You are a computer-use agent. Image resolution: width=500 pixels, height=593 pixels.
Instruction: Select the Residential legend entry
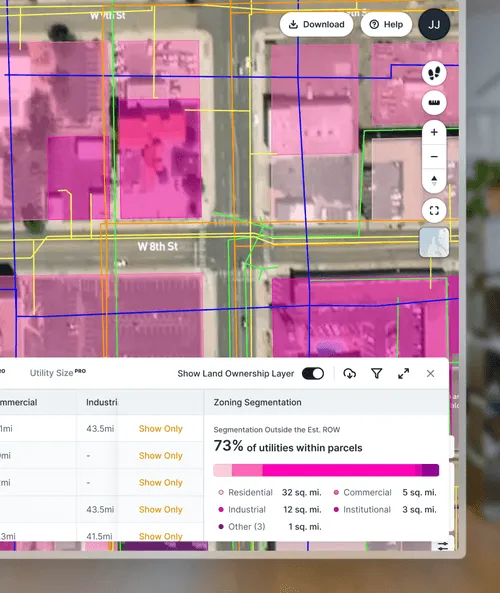pos(246,492)
